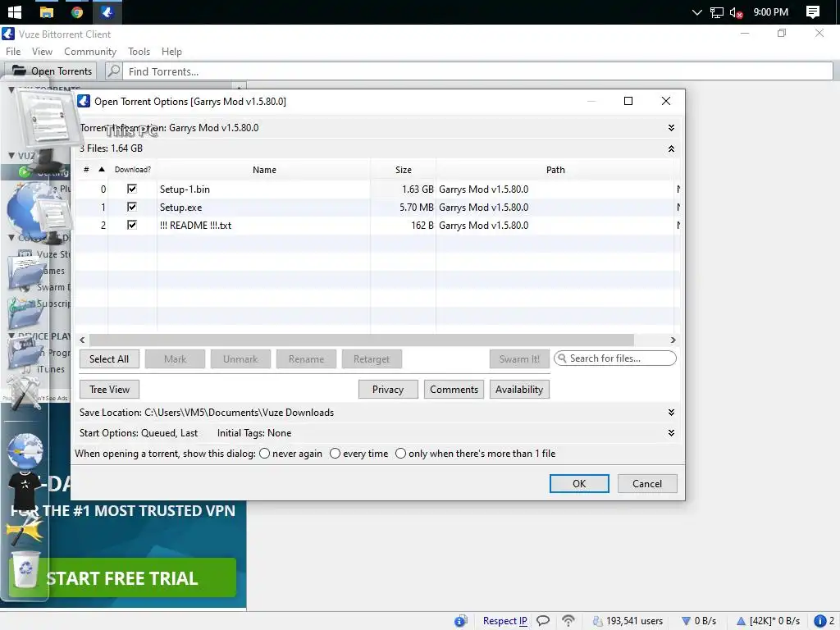Image resolution: width=840 pixels, height=630 pixels.
Task: Sort files by the # column header
Action: tap(92, 170)
